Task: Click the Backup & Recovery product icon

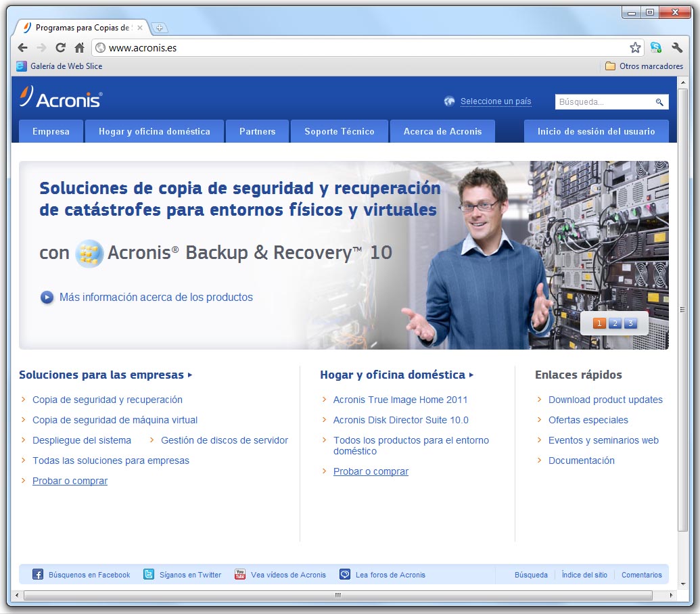Action: (89, 254)
